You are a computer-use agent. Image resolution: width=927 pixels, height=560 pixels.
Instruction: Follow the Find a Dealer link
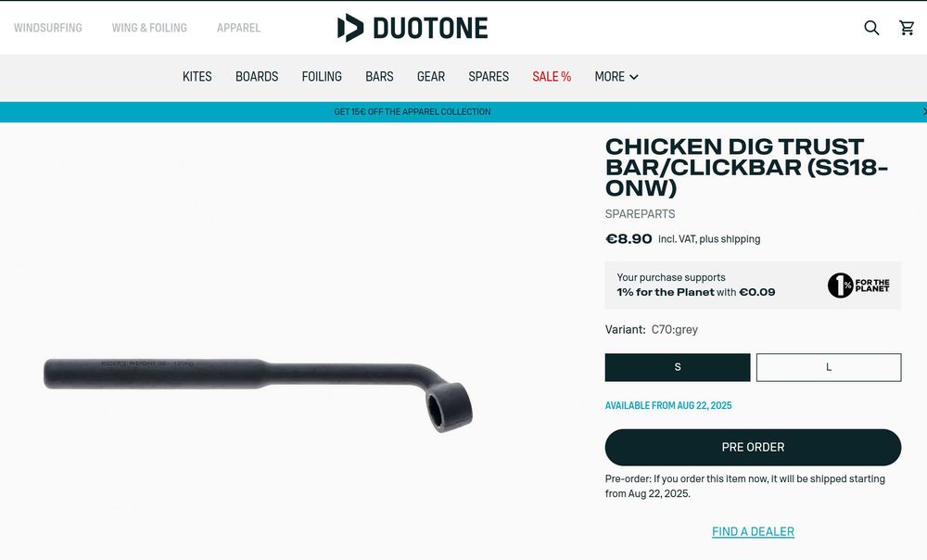[x=753, y=531]
